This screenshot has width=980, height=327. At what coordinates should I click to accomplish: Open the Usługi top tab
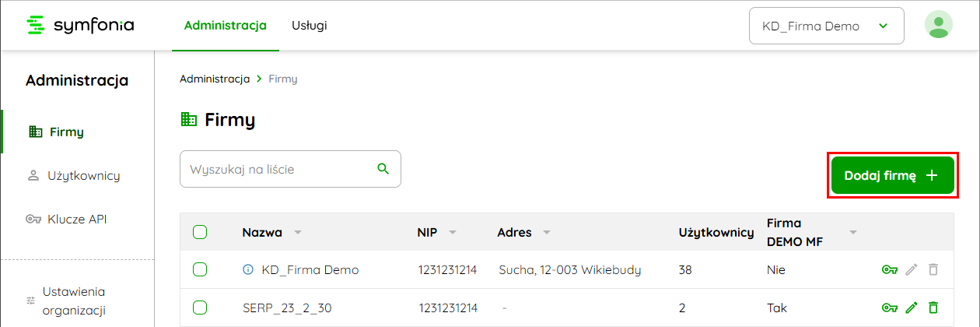click(x=310, y=26)
